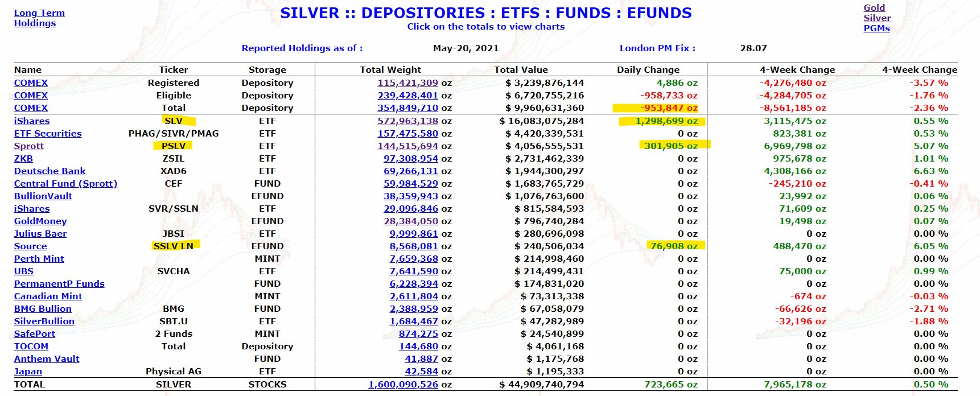This screenshot has width=980, height=396.
Task: View chart for SBT.U weight 1,684,467
Action: click(414, 321)
